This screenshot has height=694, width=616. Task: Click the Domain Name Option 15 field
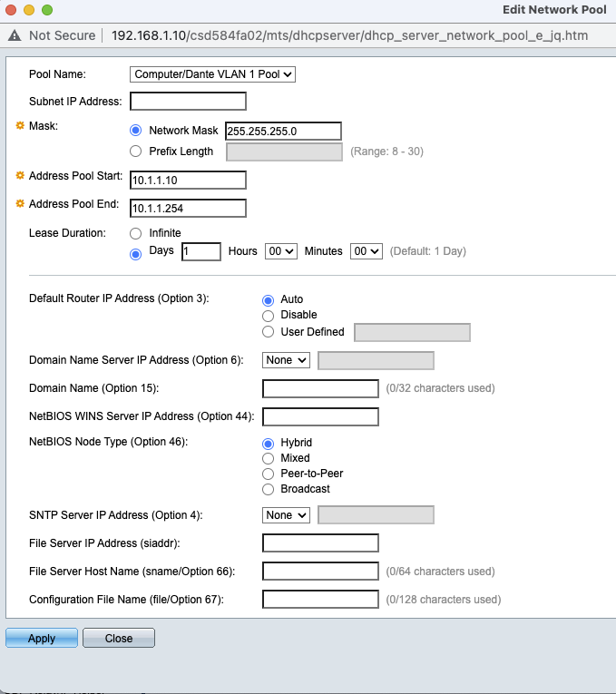click(x=320, y=388)
